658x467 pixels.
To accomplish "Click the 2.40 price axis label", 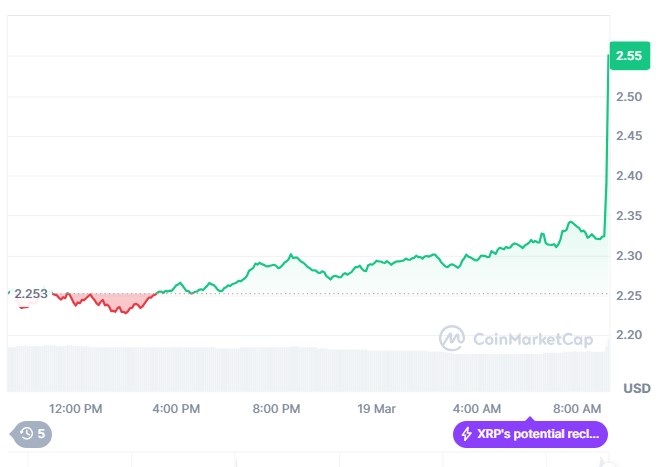I will click(x=629, y=176).
